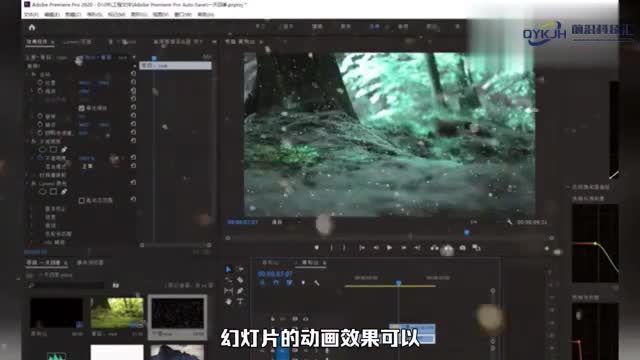The height and width of the screenshot is (360, 640).
Task: Switch to the 效果 workspace tab
Action: click(374, 27)
